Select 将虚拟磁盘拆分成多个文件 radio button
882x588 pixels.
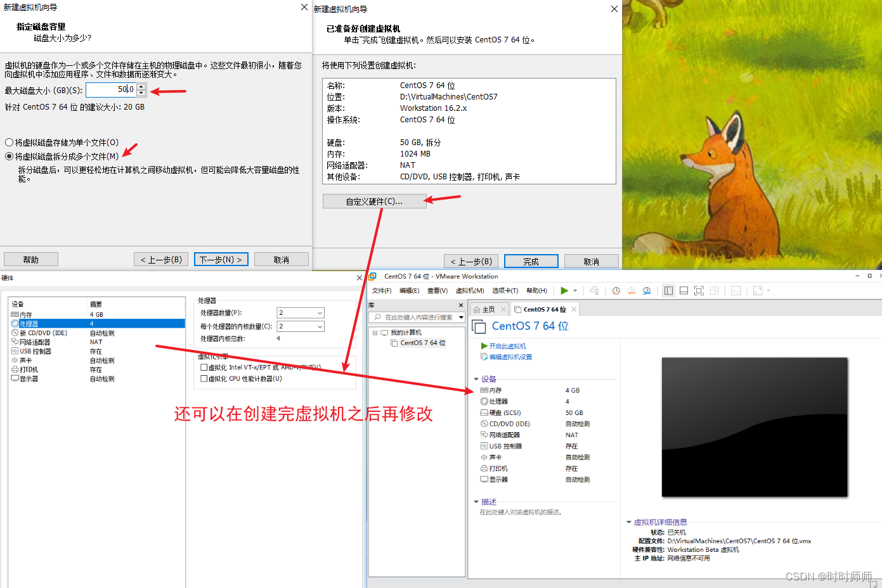[x=10, y=157]
